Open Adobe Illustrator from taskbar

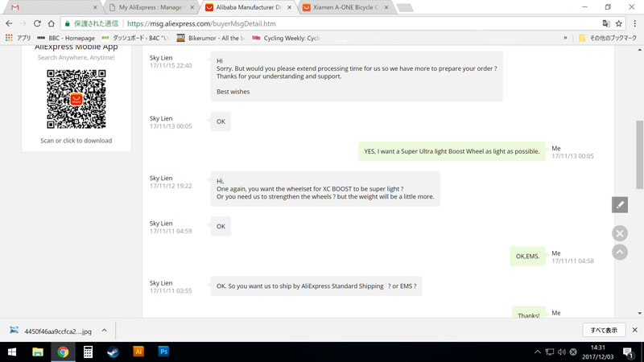(138, 352)
